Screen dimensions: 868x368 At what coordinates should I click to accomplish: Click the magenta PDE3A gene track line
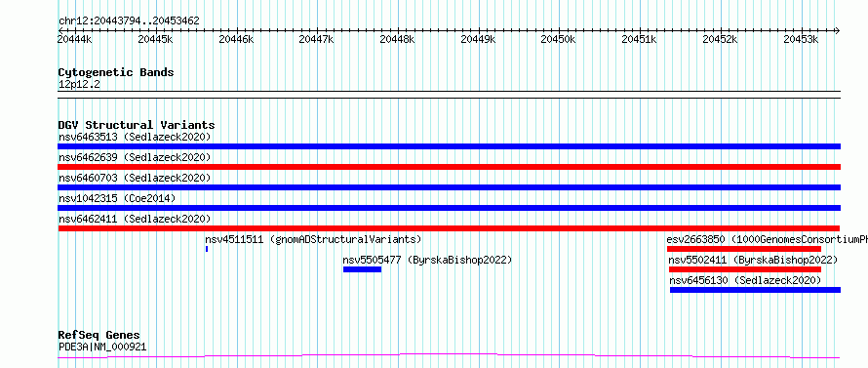pos(449,355)
